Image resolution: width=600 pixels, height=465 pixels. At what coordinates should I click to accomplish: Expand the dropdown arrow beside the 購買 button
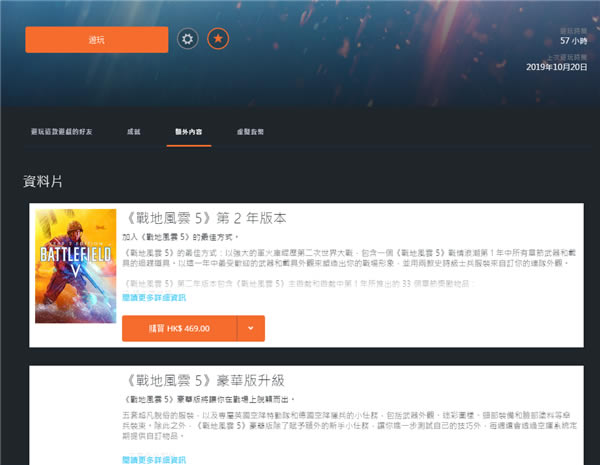tap(251, 328)
